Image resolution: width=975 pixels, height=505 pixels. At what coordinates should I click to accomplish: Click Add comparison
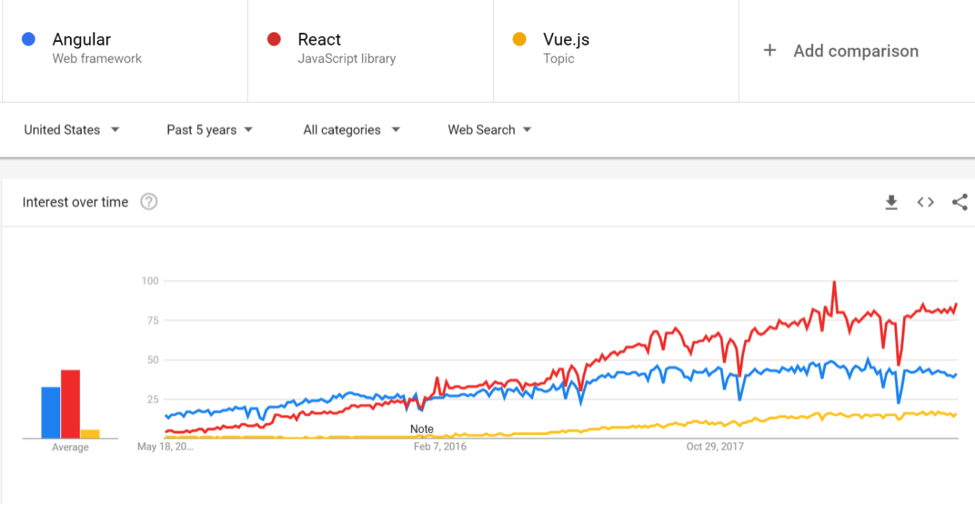pos(855,51)
